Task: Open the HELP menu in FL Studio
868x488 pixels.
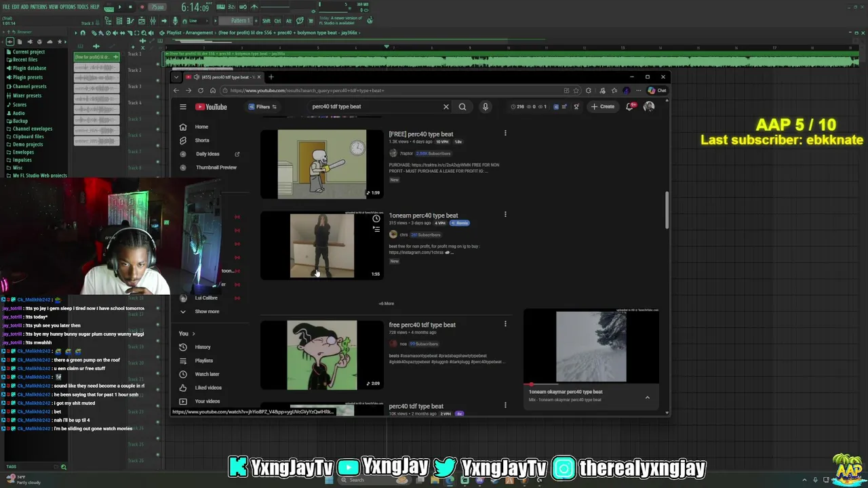Action: coord(94,7)
